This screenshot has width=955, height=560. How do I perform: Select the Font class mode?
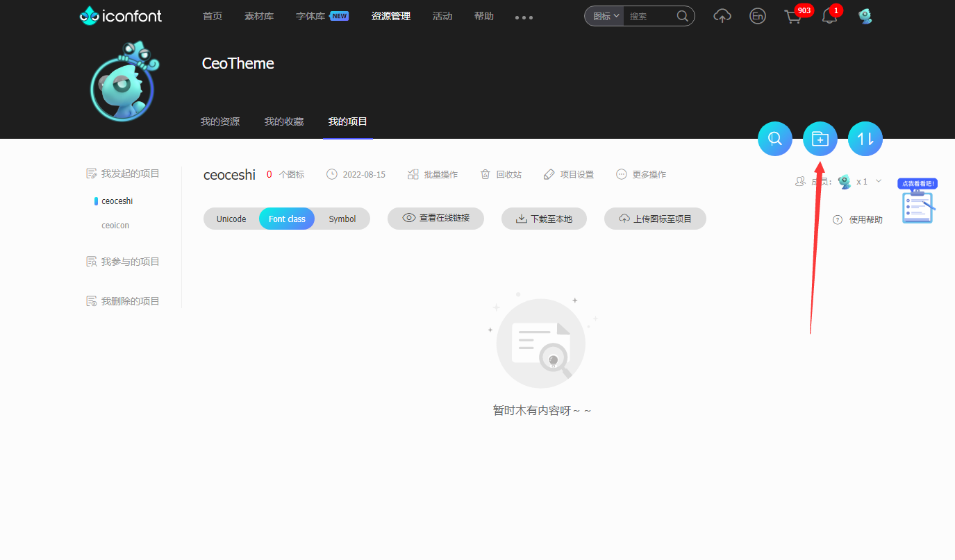[287, 219]
